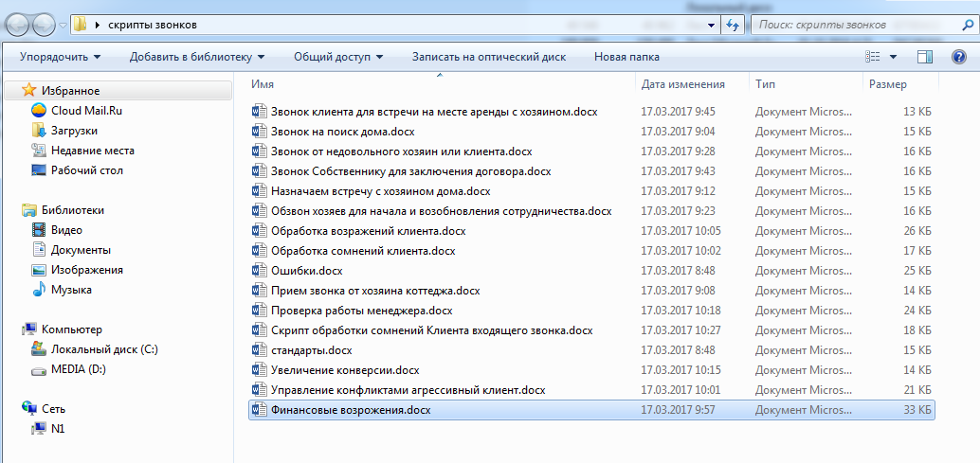This screenshot has height=463, width=980.
Task: Click the Back navigation arrow
Action: click(17, 25)
